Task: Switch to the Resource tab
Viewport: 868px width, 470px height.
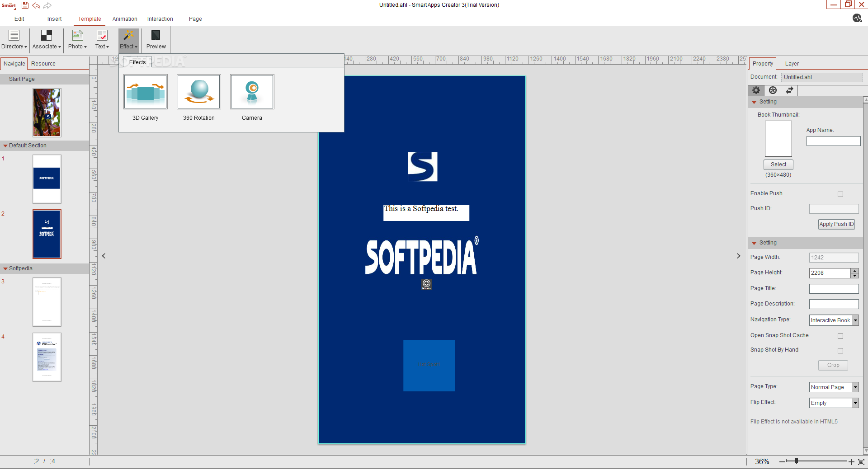Action: (x=43, y=64)
